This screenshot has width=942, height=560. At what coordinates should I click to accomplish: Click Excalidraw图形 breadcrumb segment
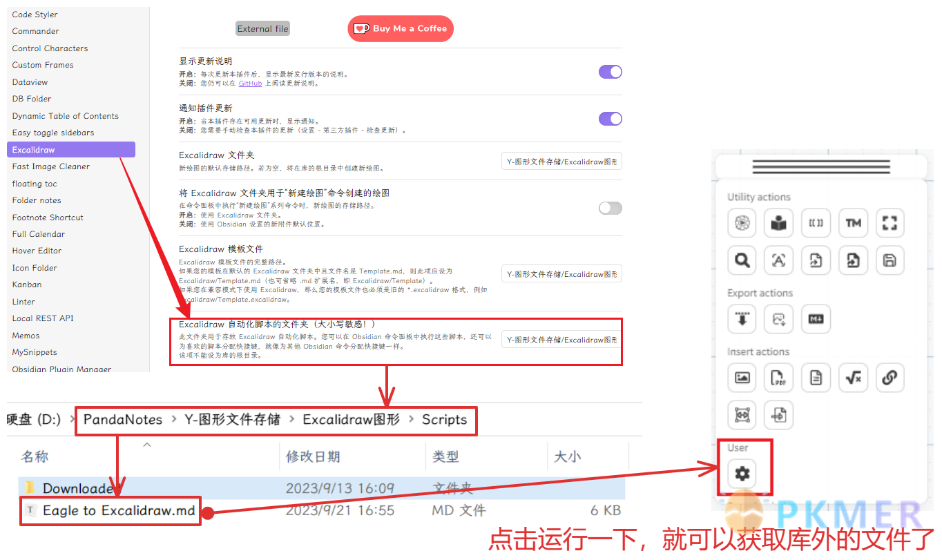351,420
